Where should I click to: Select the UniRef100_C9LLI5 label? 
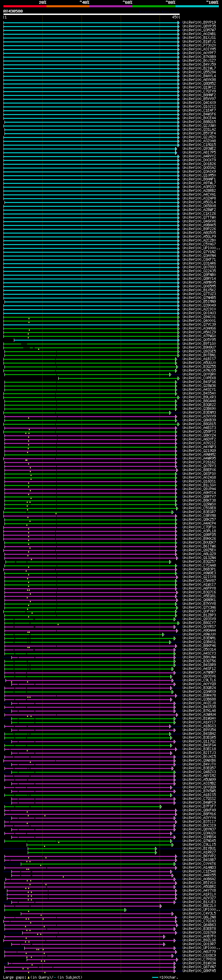click(199, 844)
